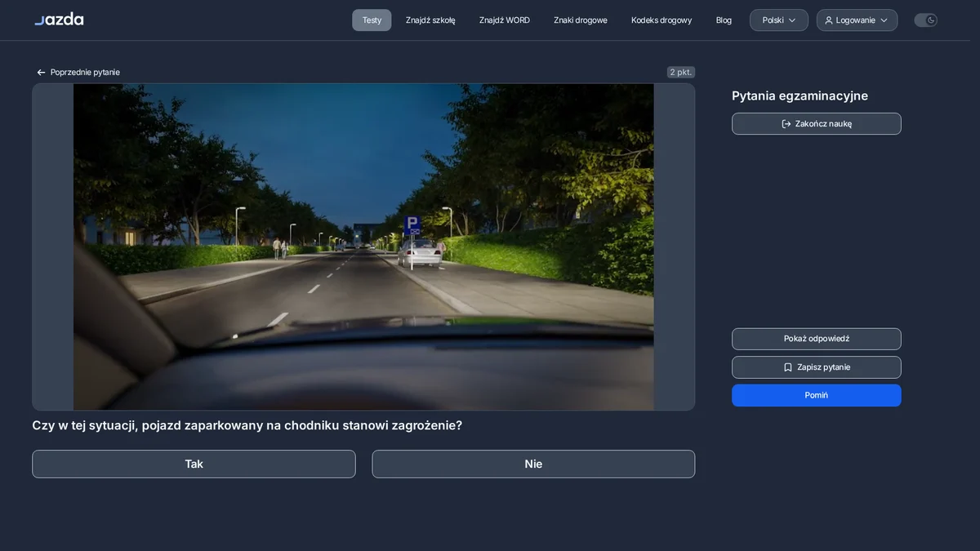Viewport: 980px width, 551px height.
Task: Go to Znajdź szkołę
Action: (x=430, y=20)
